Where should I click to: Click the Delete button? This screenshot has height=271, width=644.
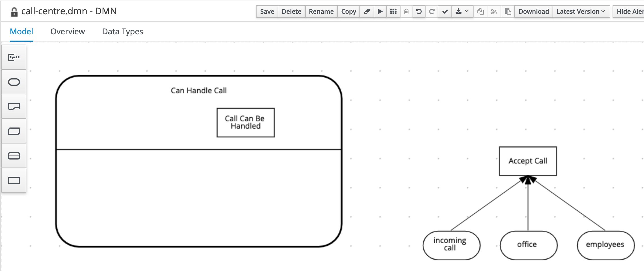coord(291,11)
